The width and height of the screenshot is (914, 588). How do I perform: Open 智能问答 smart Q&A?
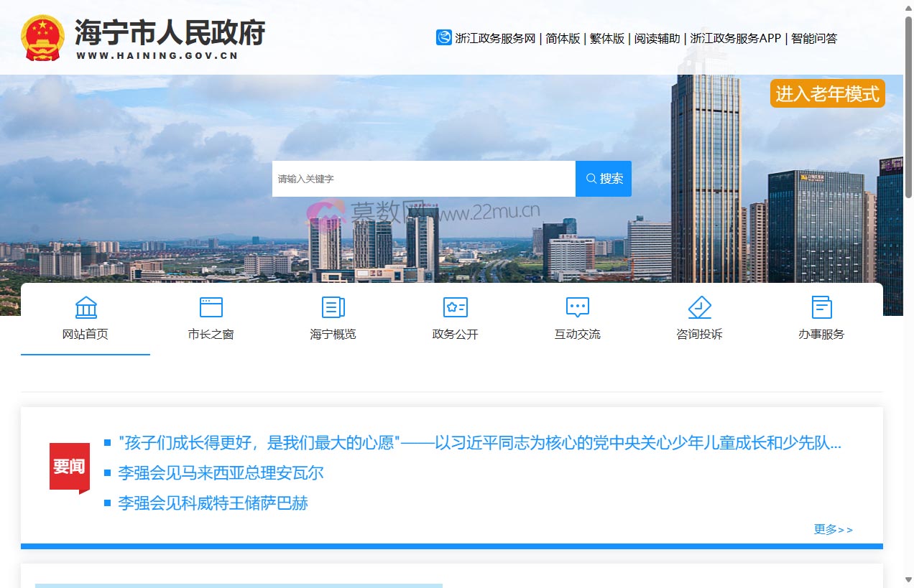(x=813, y=38)
